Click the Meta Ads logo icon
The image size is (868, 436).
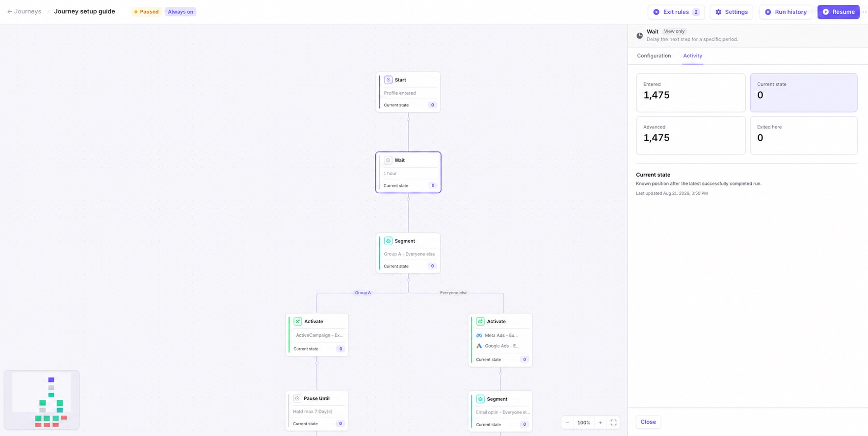[x=479, y=335]
